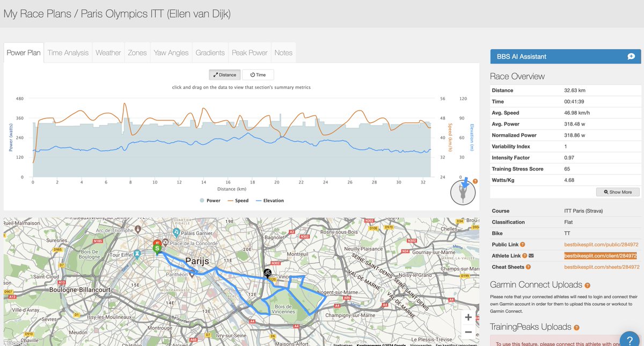This screenshot has height=346, width=644.
Task: Click the black cyclist marker on map
Action: point(267,273)
